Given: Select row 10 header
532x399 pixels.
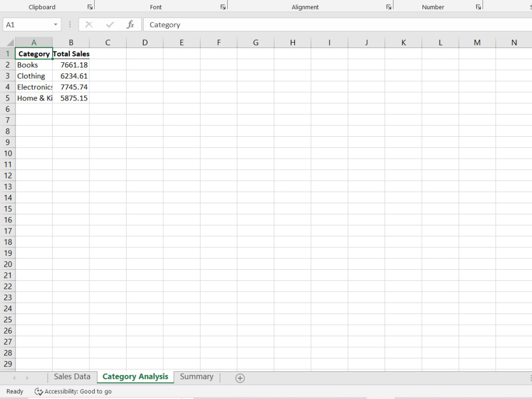Looking at the screenshot, I should (x=7, y=153).
